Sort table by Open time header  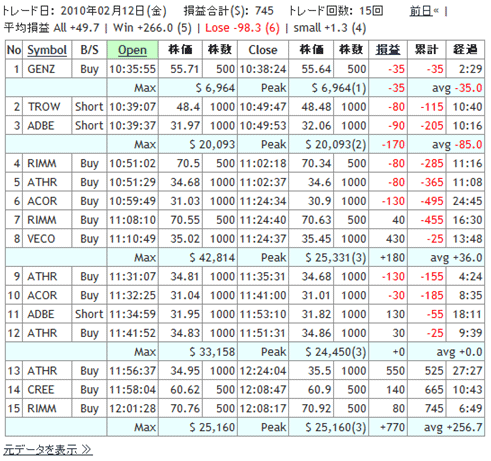pos(132,50)
